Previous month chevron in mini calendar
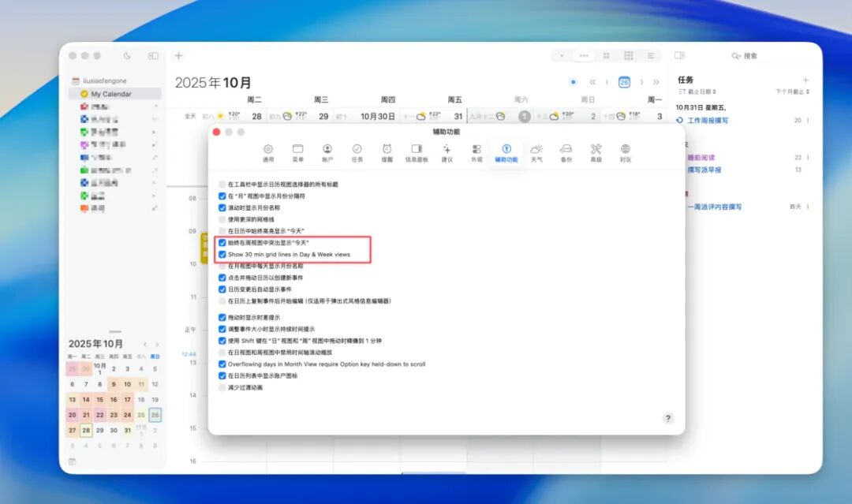The width and height of the screenshot is (852, 504). (145, 345)
